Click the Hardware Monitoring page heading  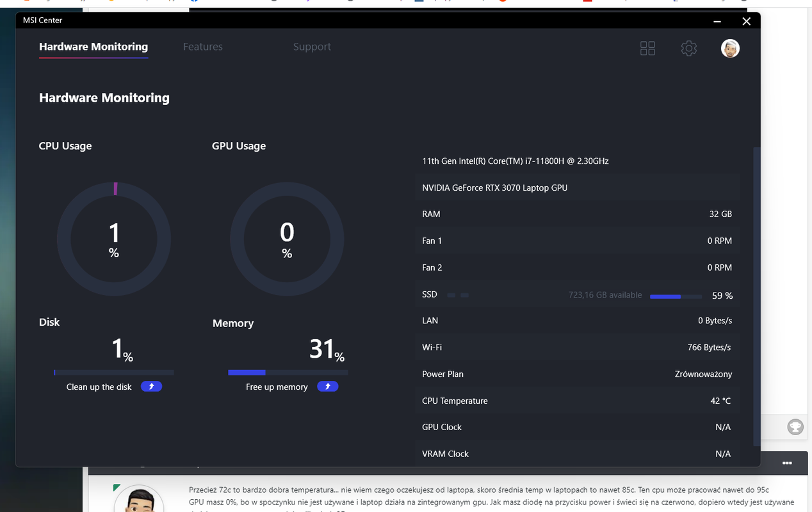click(x=104, y=98)
